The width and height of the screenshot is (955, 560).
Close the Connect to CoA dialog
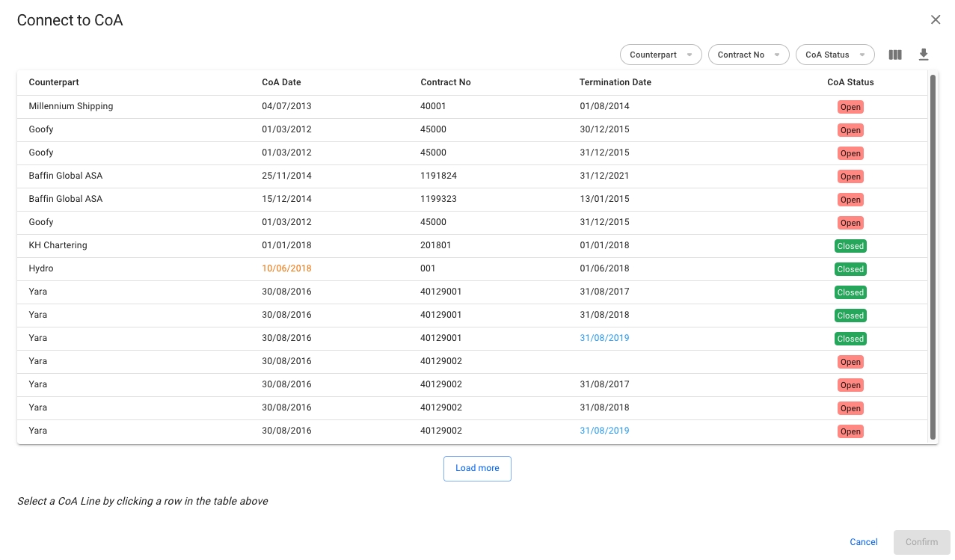click(935, 20)
